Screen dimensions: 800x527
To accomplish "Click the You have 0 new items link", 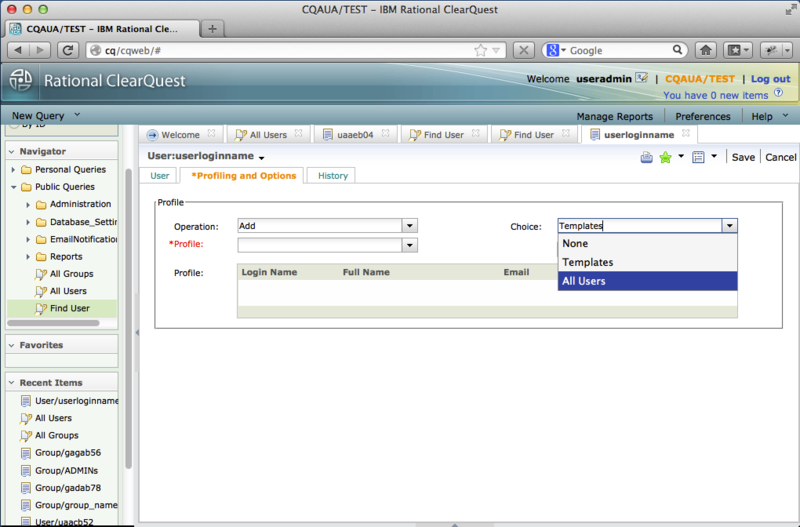I will 715,95.
